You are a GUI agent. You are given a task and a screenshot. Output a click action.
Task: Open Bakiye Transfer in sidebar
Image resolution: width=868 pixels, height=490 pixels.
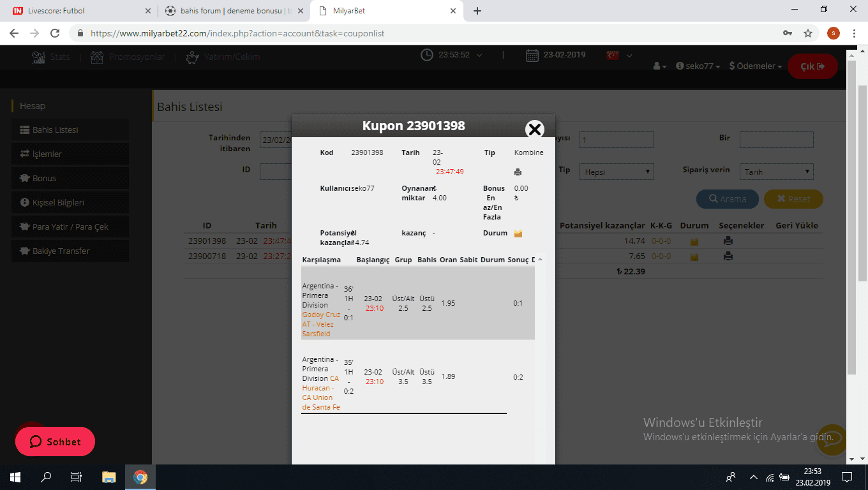(x=70, y=251)
